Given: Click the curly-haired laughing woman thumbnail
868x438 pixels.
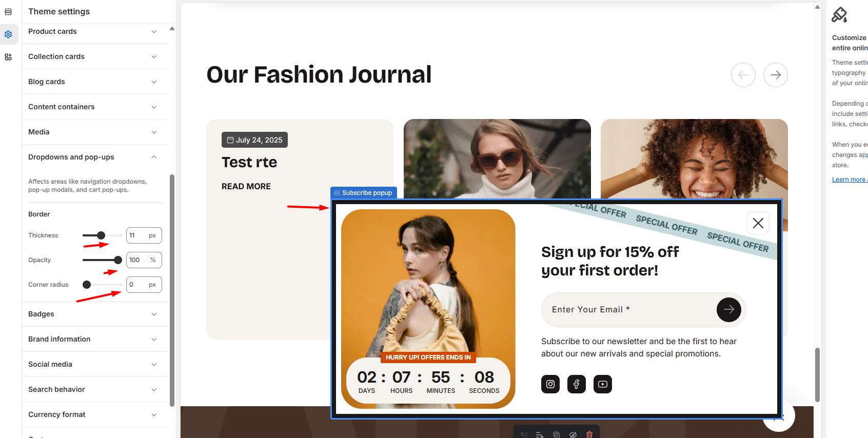Looking at the screenshot, I should point(694,159).
